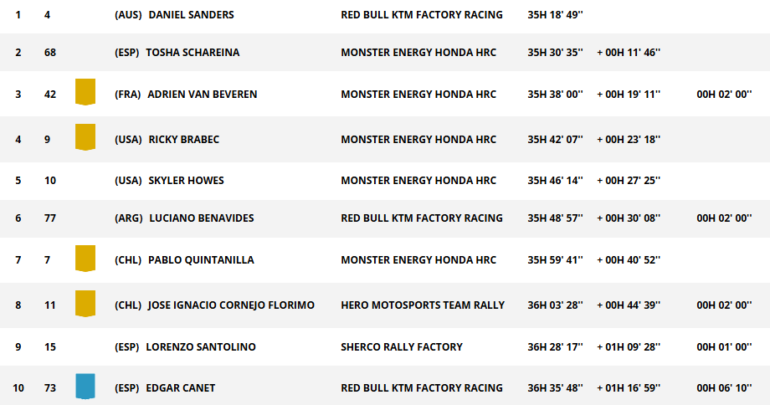Select Lorenzo Santolino in the standings
The width and height of the screenshot is (770, 405).
tap(202, 347)
